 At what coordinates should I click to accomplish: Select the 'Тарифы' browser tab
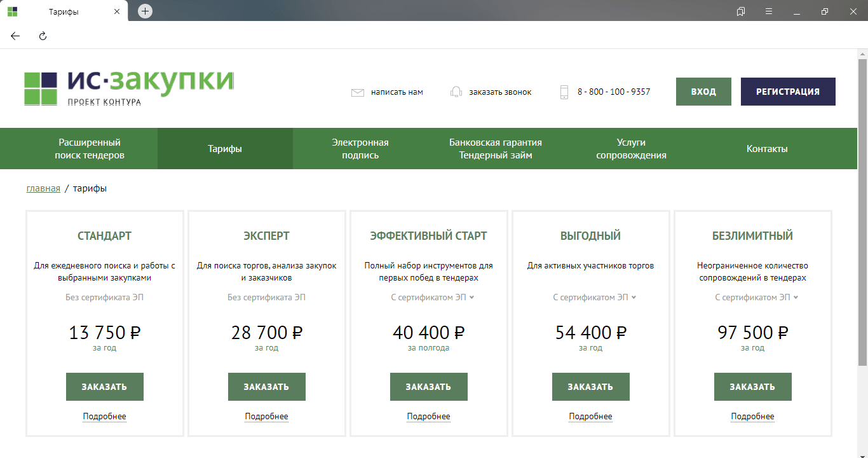pos(64,11)
